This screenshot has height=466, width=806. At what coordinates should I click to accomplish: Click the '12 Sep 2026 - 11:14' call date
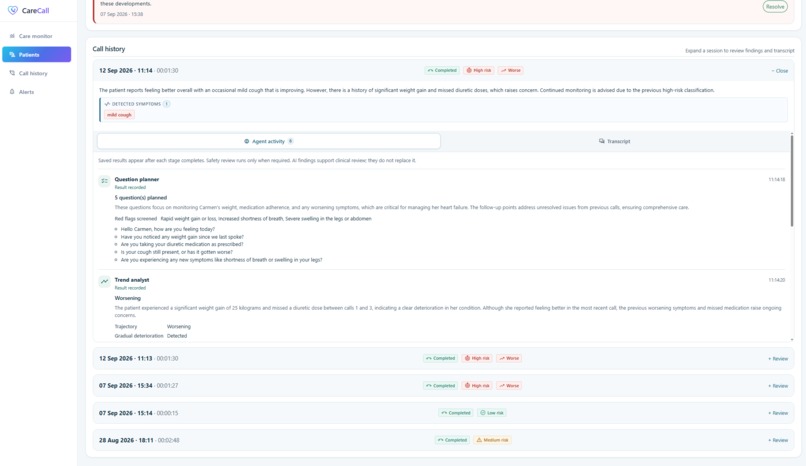pyautogui.click(x=125, y=71)
